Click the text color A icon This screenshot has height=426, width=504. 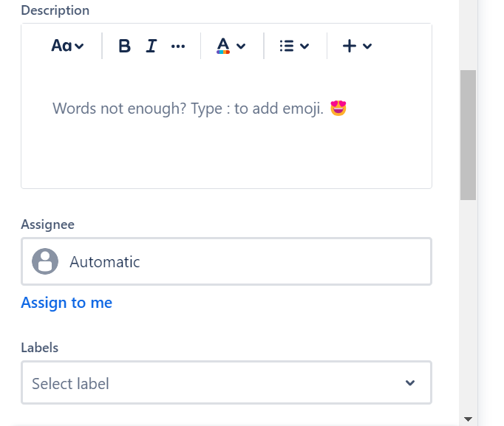click(222, 46)
